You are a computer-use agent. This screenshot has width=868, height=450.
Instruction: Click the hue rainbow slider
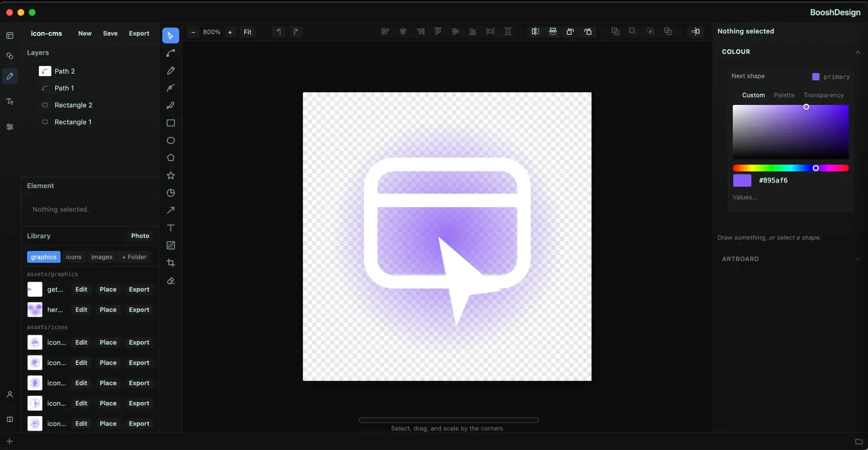(x=790, y=168)
